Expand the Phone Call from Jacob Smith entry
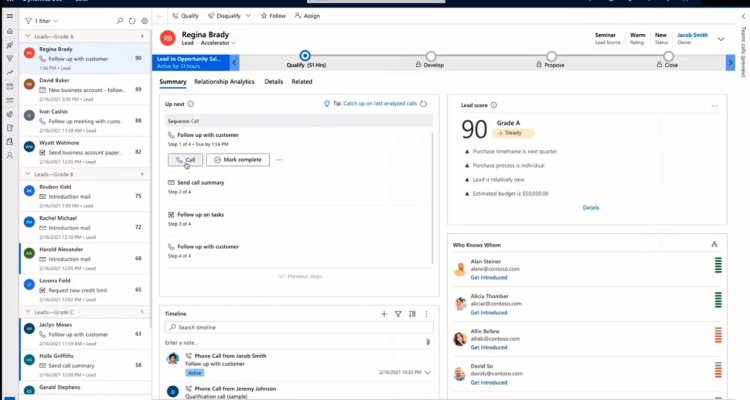750x400 pixels. [x=428, y=372]
